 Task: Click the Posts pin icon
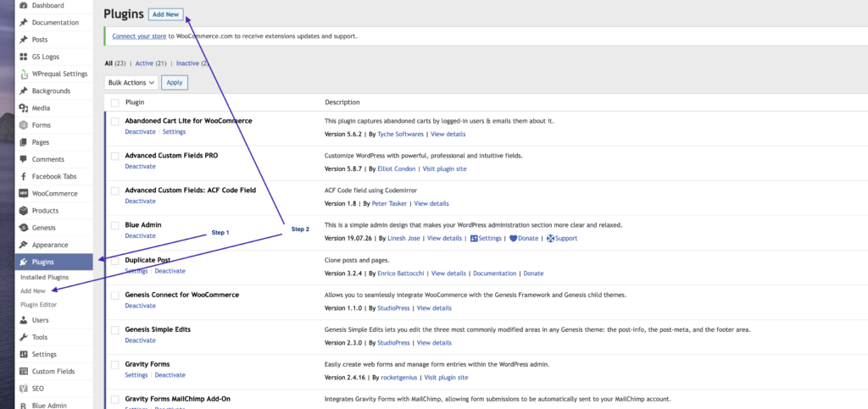click(x=23, y=40)
